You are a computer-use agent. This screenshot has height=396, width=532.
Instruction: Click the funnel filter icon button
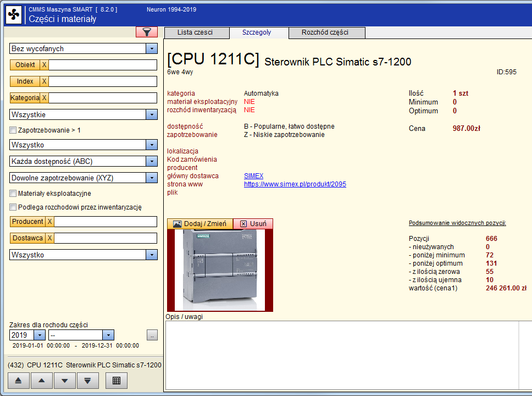147,32
